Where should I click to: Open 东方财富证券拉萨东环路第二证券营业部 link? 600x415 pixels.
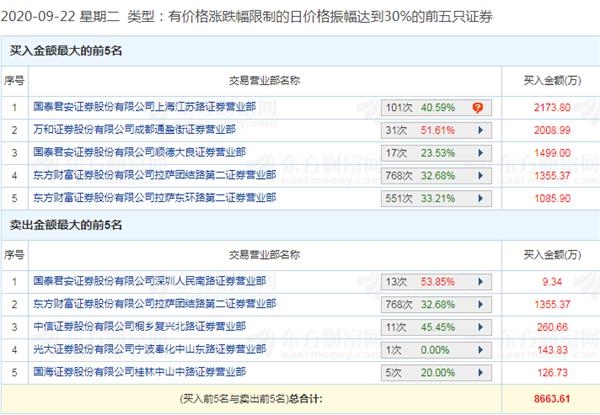coord(155,198)
